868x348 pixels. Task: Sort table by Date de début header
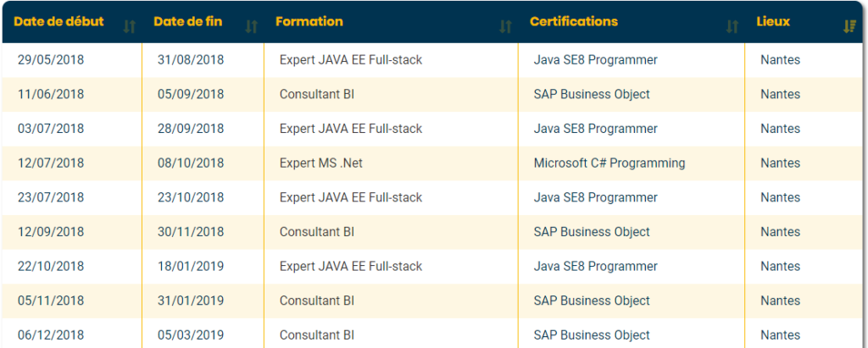tap(58, 22)
